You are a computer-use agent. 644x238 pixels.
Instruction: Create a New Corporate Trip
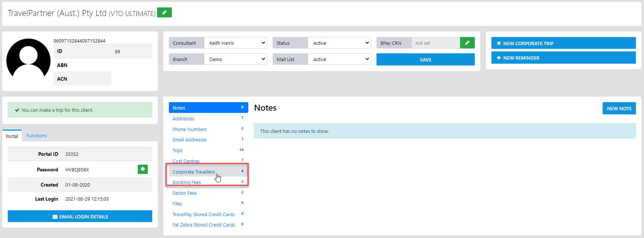click(x=563, y=43)
